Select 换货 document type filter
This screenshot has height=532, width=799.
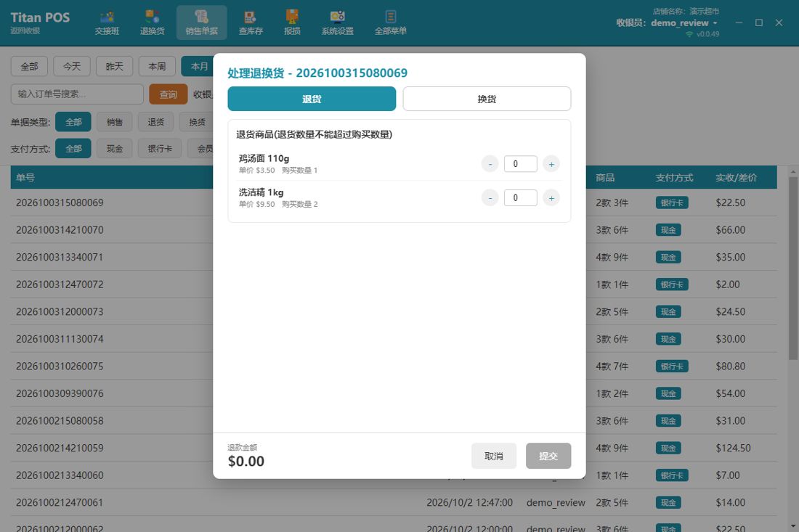(x=197, y=122)
